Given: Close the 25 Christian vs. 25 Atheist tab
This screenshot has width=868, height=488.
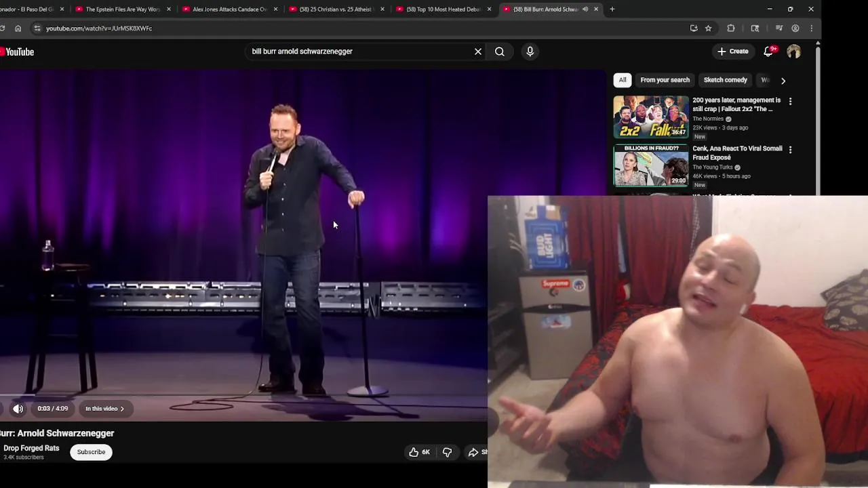Looking at the screenshot, I should 382,9.
